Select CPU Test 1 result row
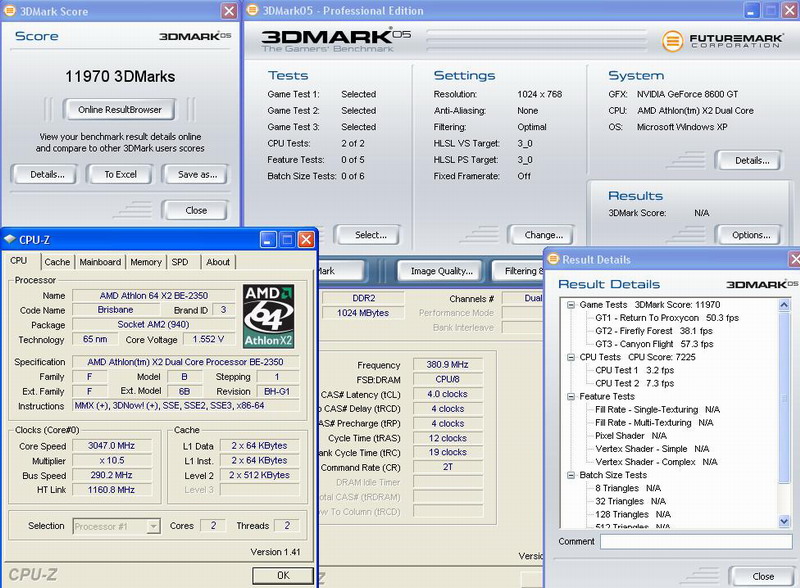The width and height of the screenshot is (800, 588). point(634,370)
